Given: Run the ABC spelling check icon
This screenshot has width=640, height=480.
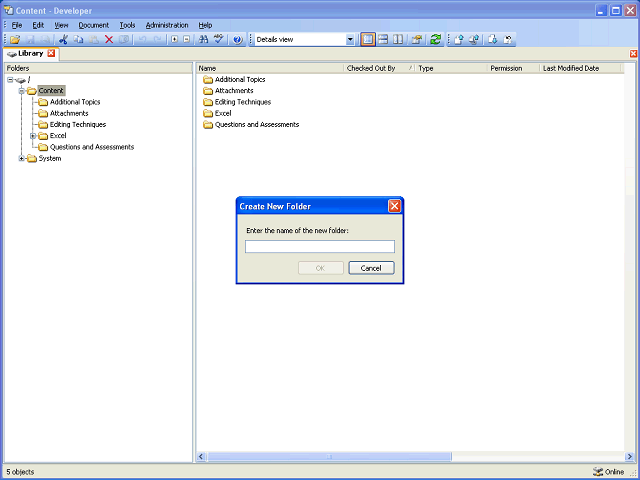Looking at the screenshot, I should [219, 40].
